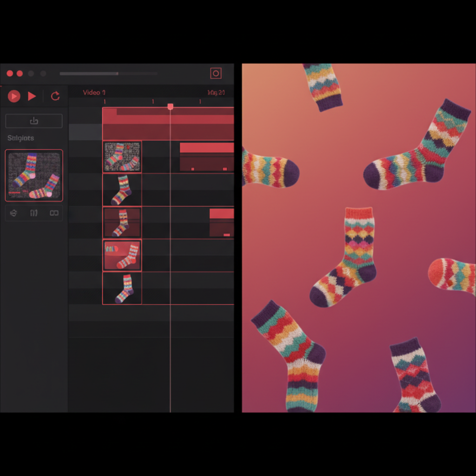Select the outlined Play arrow icon
The width and height of the screenshot is (476, 476).
pos(32,96)
